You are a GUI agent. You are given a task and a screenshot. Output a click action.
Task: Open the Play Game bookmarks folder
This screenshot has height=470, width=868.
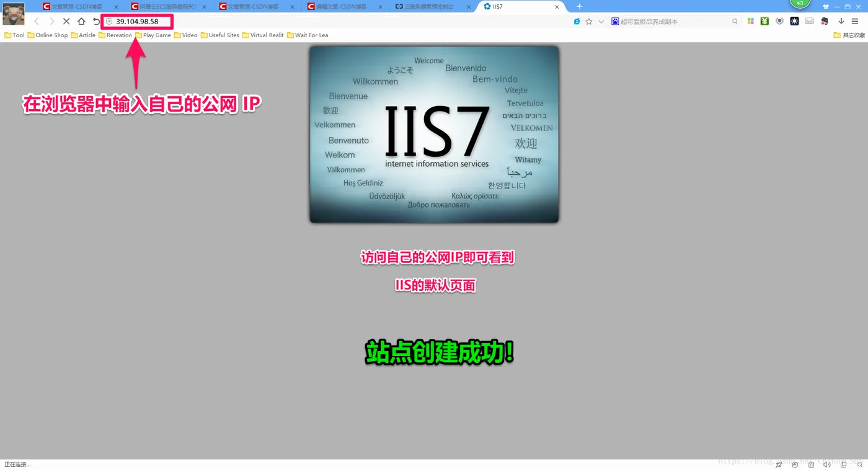pos(153,35)
